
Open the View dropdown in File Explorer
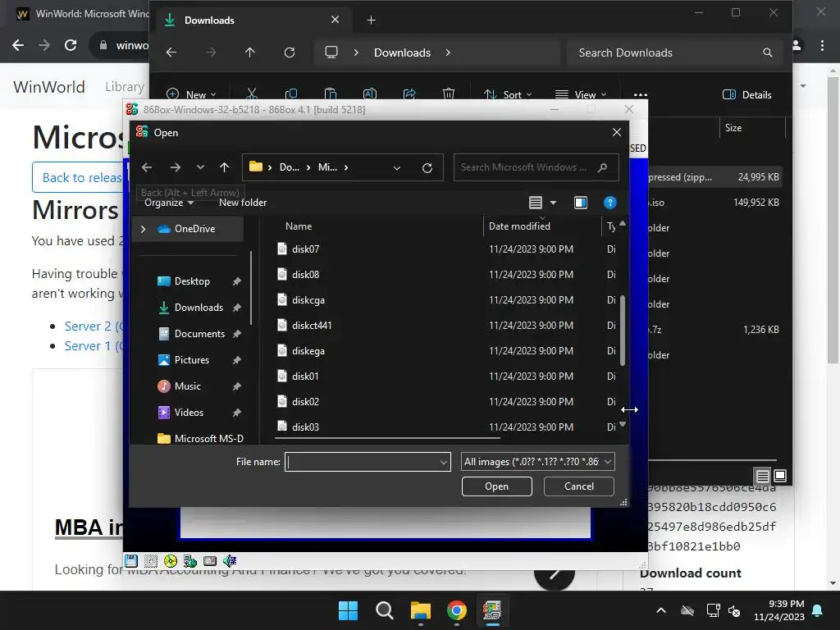[581, 95]
